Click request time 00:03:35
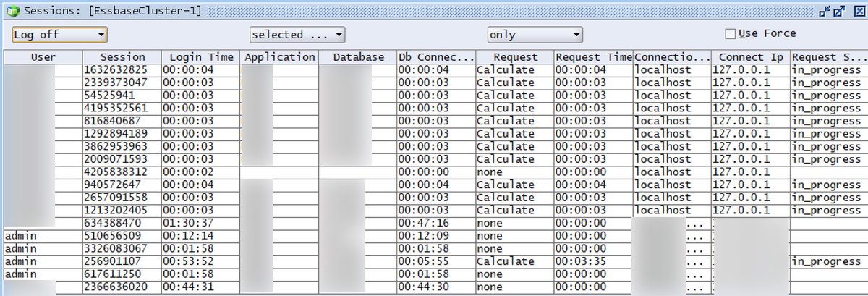 point(582,261)
